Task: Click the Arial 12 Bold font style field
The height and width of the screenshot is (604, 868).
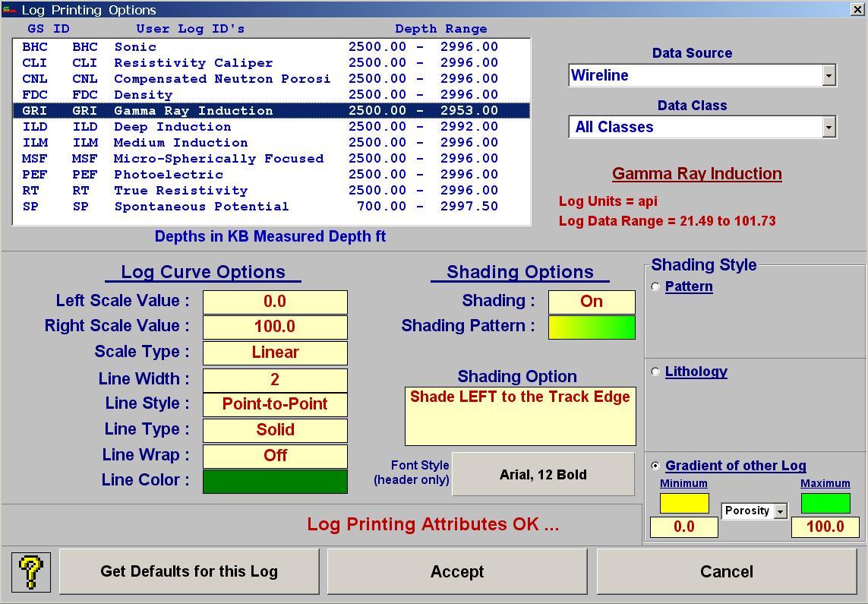Action: 543,474
